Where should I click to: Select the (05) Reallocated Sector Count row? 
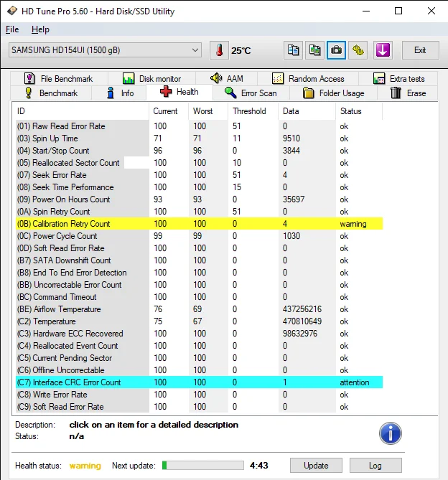pos(199,163)
